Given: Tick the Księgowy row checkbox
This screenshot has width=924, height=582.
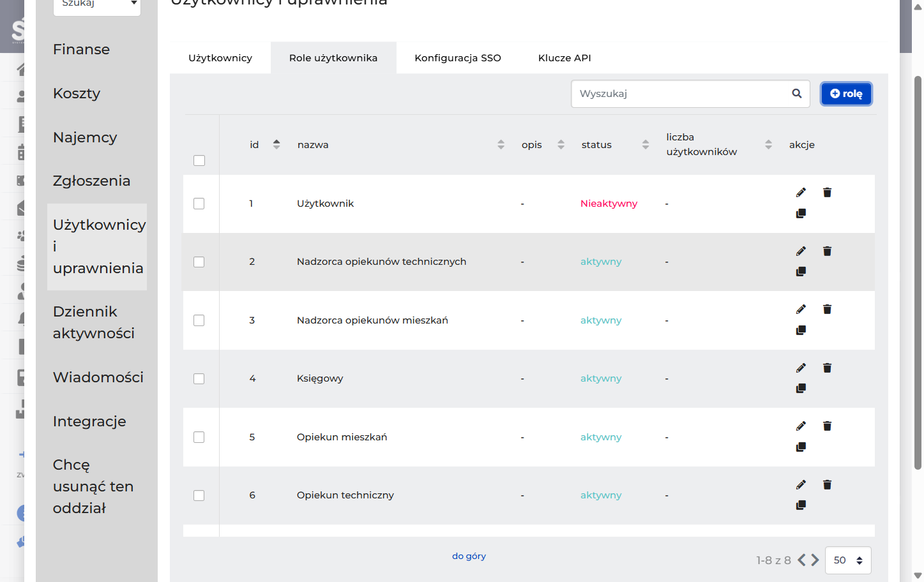Looking at the screenshot, I should coord(199,379).
